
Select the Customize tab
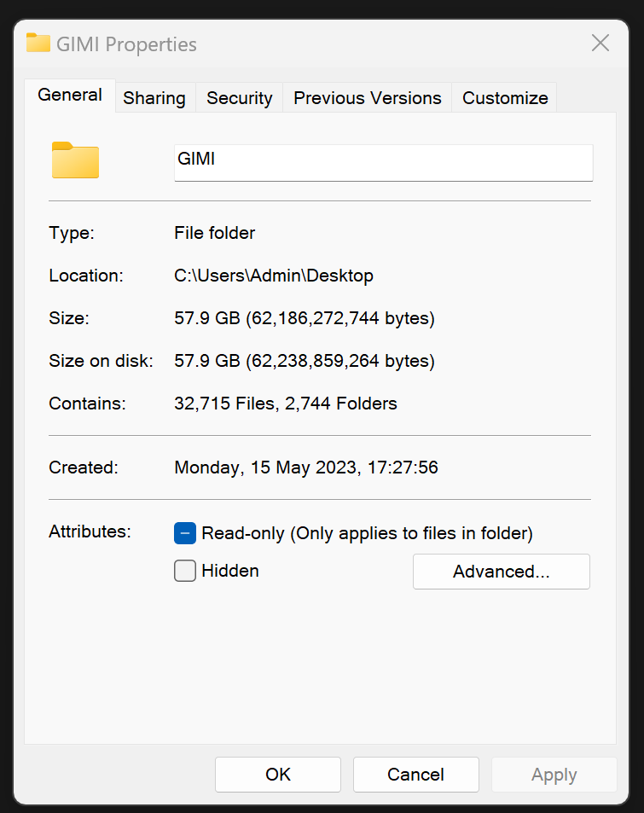click(x=505, y=98)
